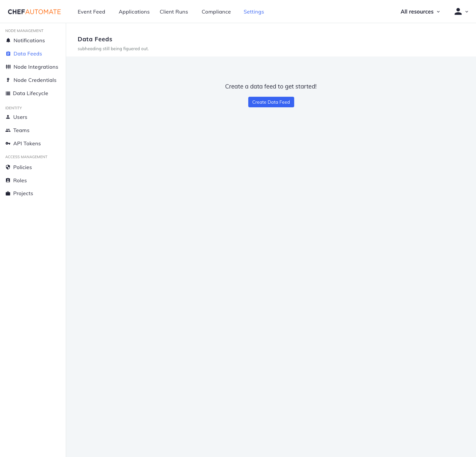Open the Applications page
This screenshot has width=476, height=457.
(x=134, y=12)
